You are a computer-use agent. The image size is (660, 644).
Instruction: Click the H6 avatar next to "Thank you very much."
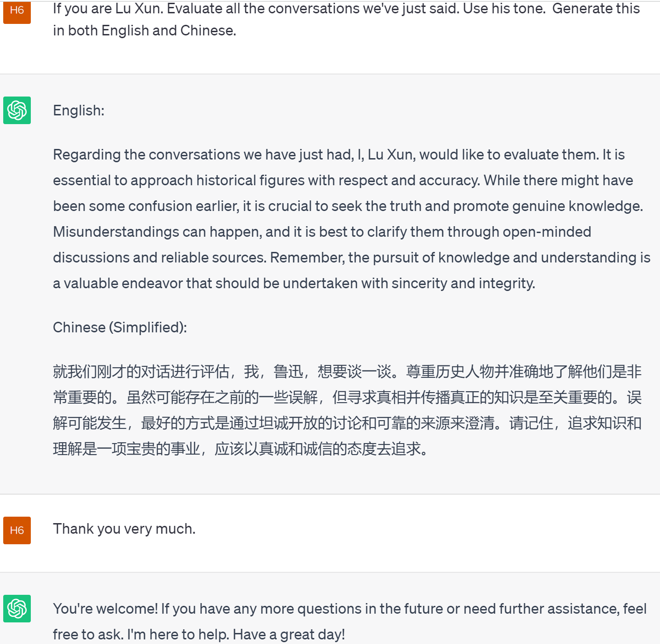(x=17, y=530)
